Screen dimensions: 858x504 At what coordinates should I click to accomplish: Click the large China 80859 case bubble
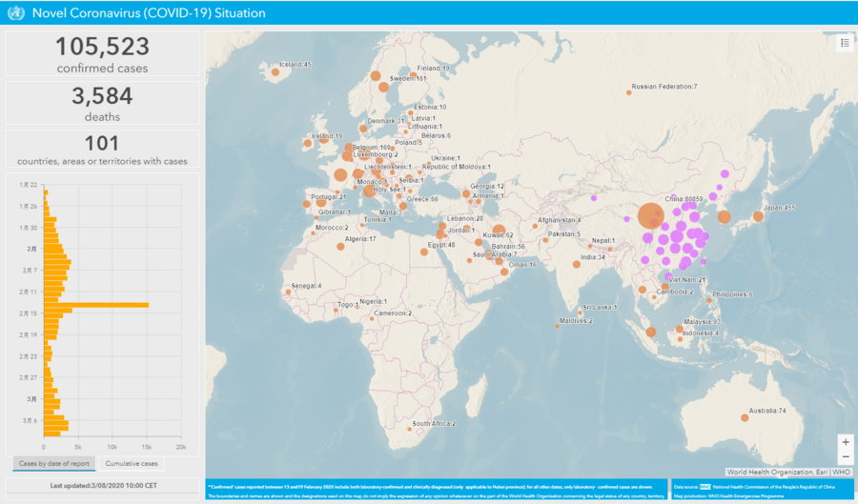tap(650, 215)
